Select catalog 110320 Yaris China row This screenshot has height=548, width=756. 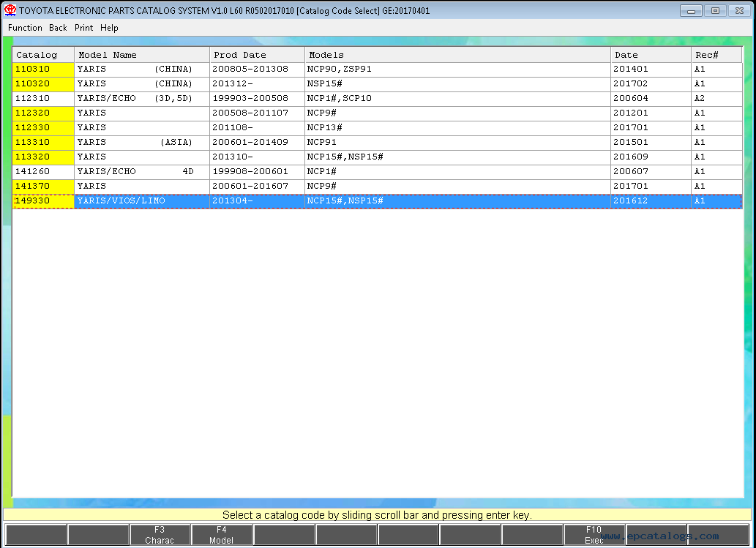tap(135, 83)
